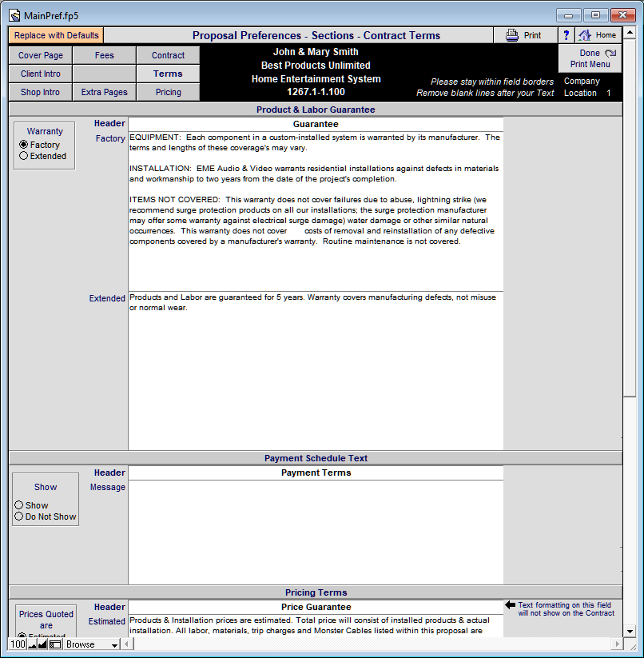The image size is (644, 658).
Task: Click the horizontal scrollbar left arrow
Action: (126, 644)
